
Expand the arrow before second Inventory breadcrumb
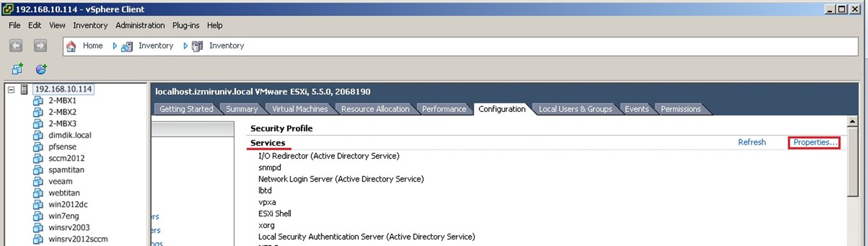[185, 46]
